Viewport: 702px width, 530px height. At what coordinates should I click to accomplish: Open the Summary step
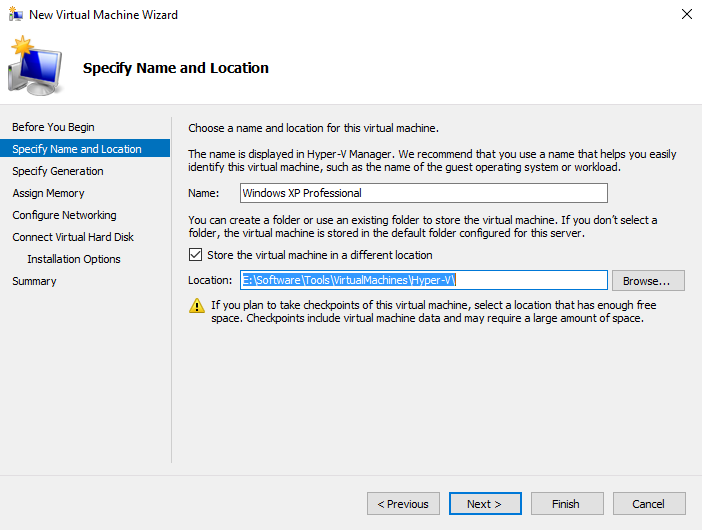pos(34,281)
